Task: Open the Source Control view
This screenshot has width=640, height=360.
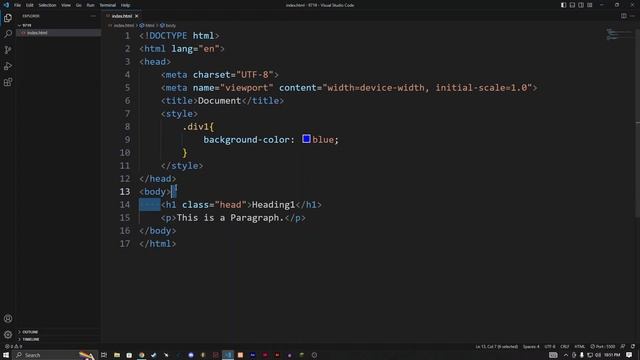Action: [x=8, y=50]
